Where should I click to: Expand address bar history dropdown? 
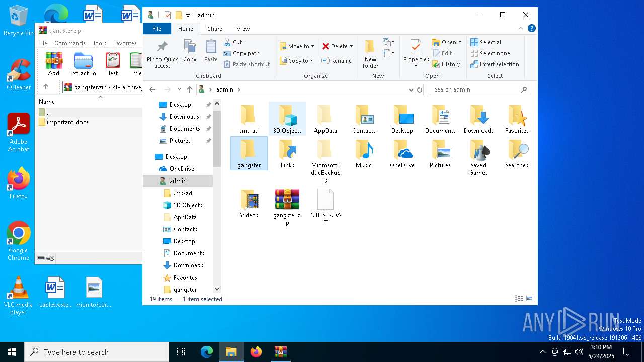(411, 89)
